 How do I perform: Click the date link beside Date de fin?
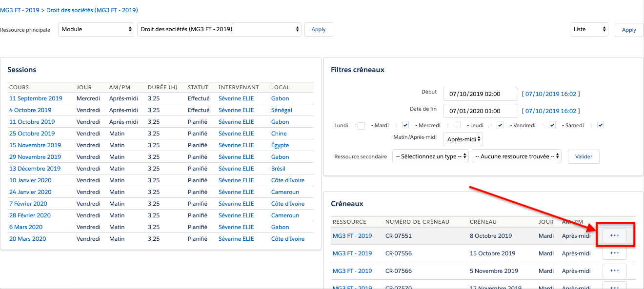point(551,111)
